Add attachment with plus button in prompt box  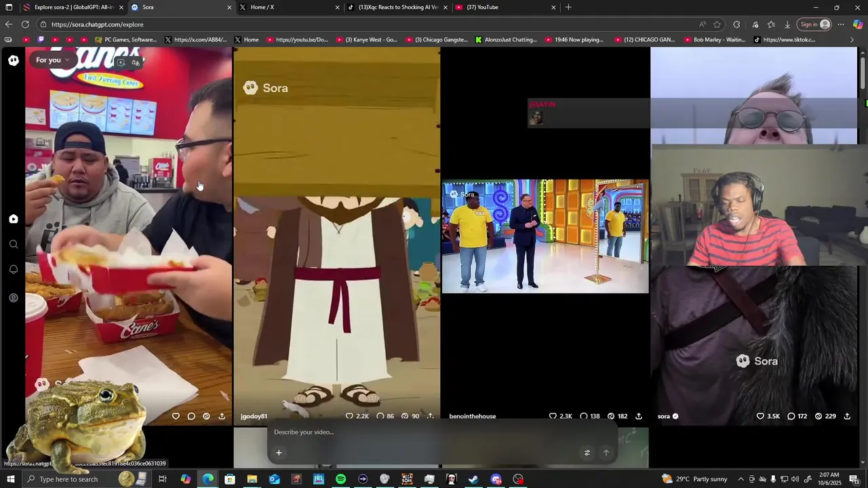279,453
